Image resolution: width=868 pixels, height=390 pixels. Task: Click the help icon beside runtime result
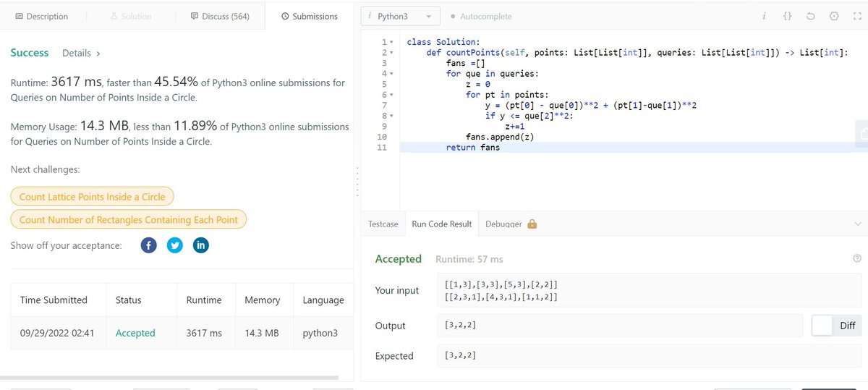pyautogui.click(x=857, y=258)
